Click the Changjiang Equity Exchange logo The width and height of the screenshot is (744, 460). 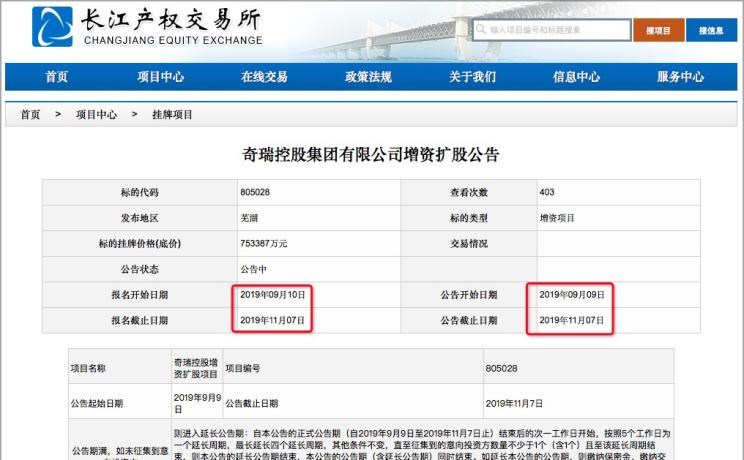coord(147,27)
